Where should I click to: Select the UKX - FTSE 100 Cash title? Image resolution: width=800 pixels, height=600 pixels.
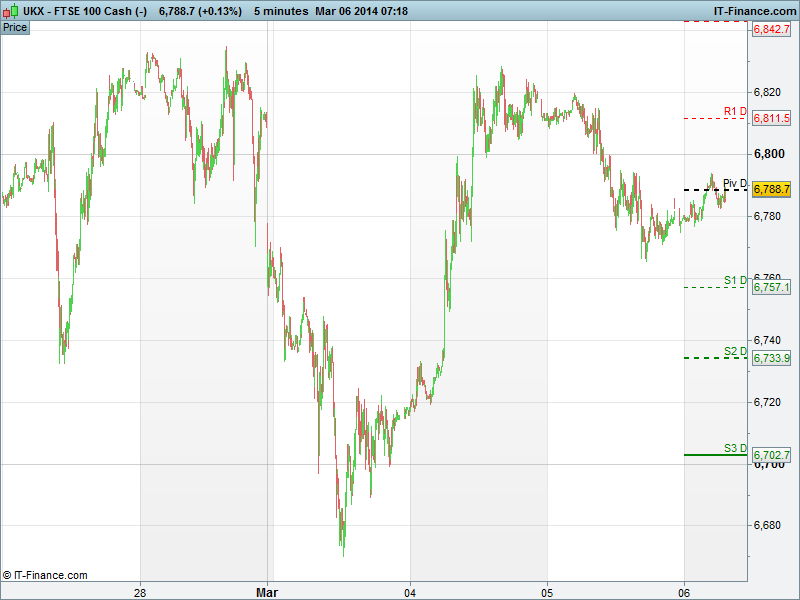tap(85, 10)
